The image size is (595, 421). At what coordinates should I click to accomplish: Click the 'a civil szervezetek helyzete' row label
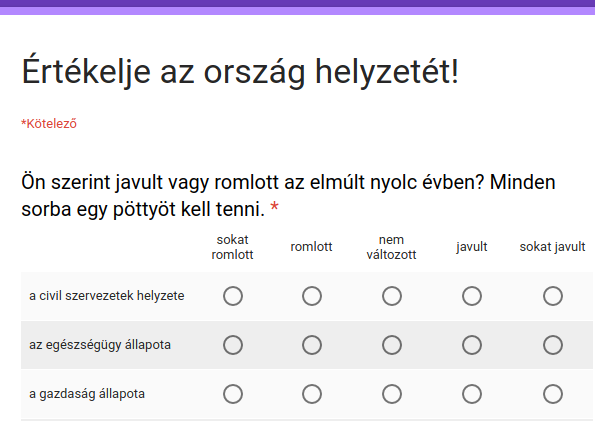pyautogui.click(x=107, y=295)
